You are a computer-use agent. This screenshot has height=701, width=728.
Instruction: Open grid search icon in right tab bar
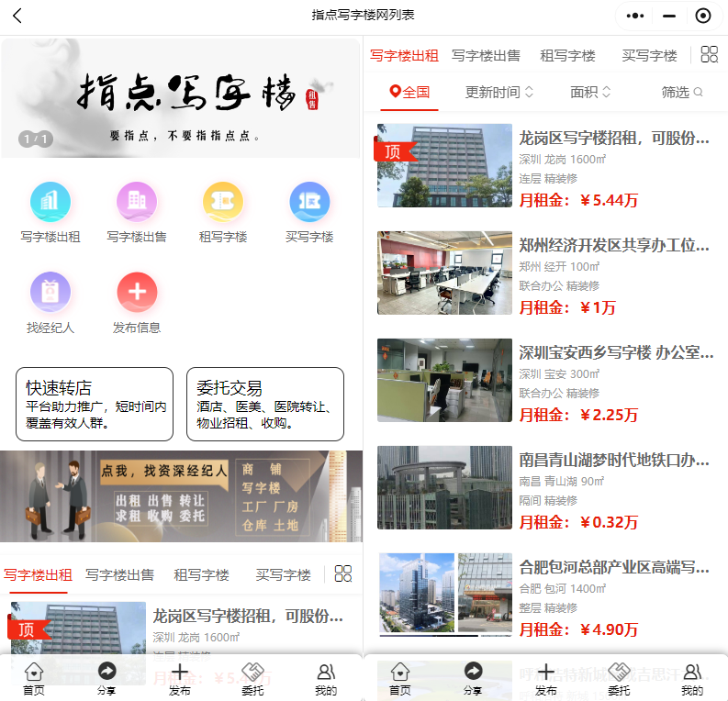(x=709, y=55)
